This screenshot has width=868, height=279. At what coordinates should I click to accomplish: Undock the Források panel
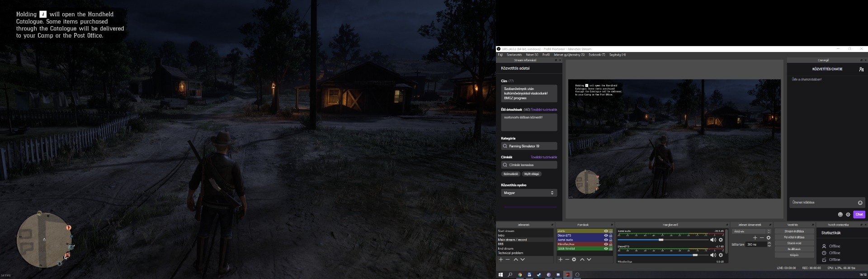tap(612, 225)
